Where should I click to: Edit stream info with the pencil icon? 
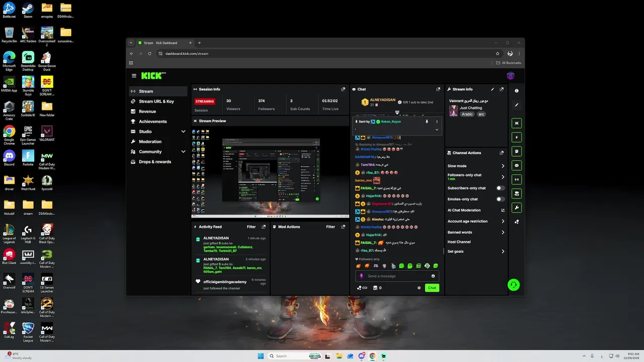point(493,89)
